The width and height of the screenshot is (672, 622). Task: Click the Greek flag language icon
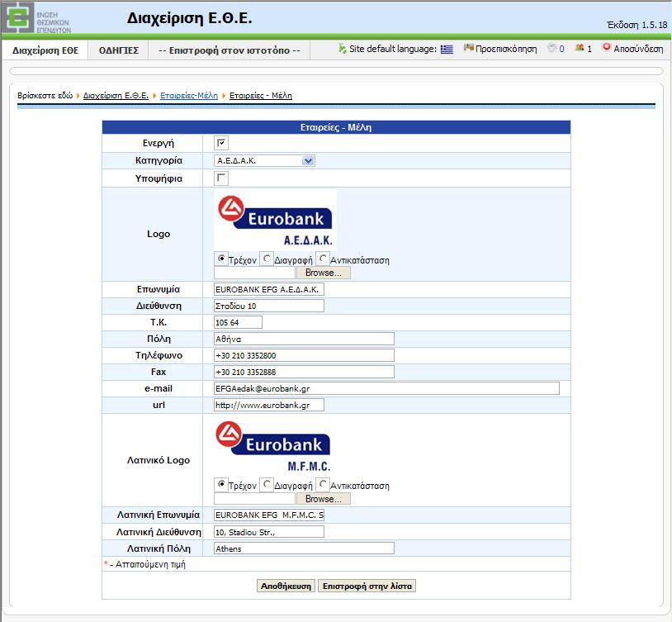click(447, 50)
